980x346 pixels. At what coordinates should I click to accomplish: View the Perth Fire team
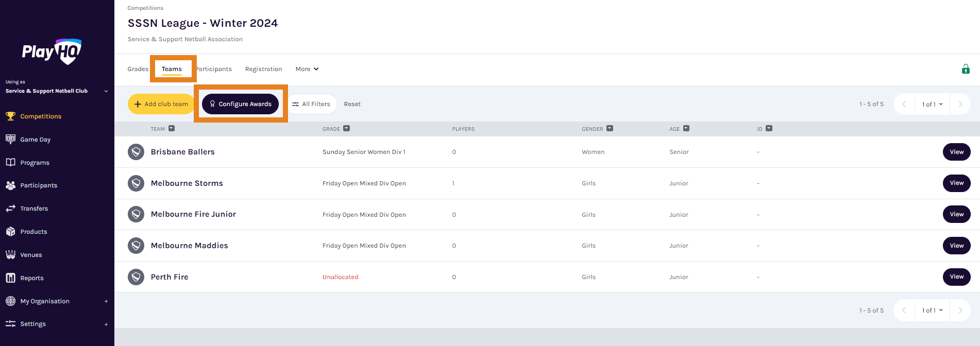(x=957, y=276)
